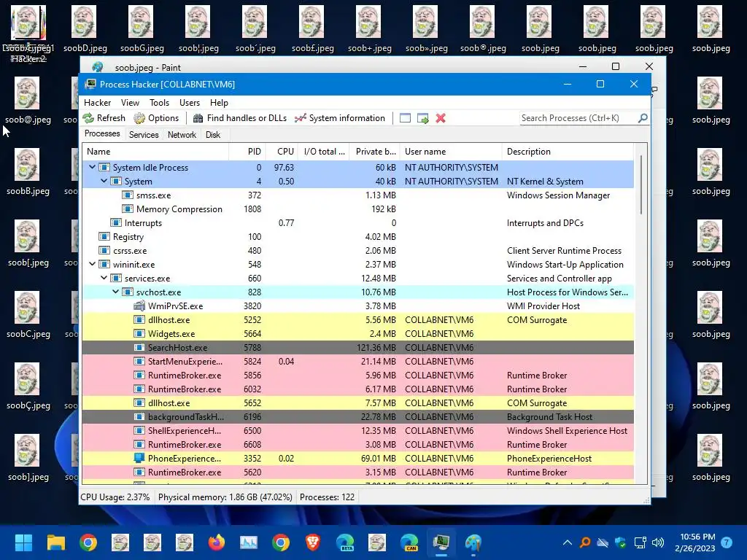Select the WmiPrvSE.exe process
This screenshot has width=747, height=560.
click(357, 306)
